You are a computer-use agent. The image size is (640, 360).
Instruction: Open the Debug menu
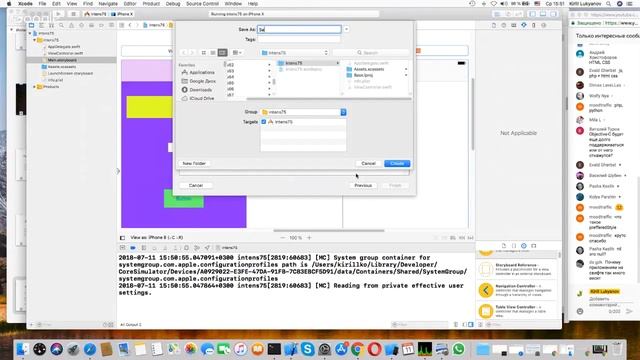point(173,4)
